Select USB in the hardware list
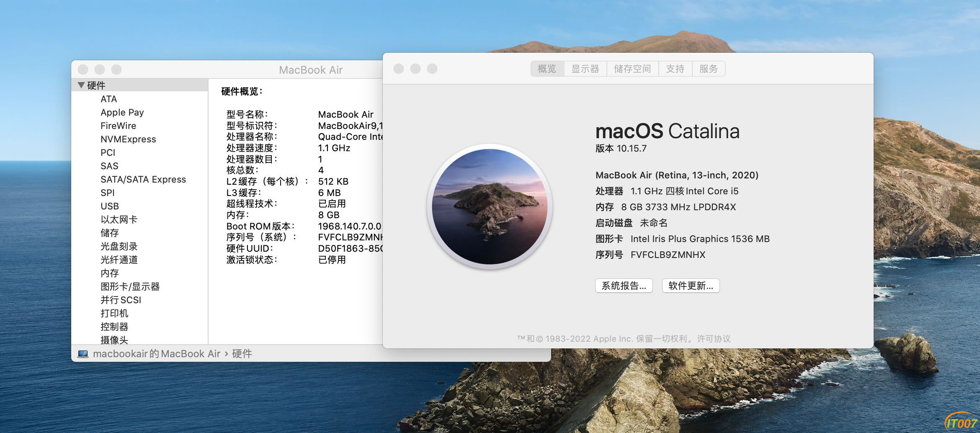The image size is (980, 433). [110, 206]
